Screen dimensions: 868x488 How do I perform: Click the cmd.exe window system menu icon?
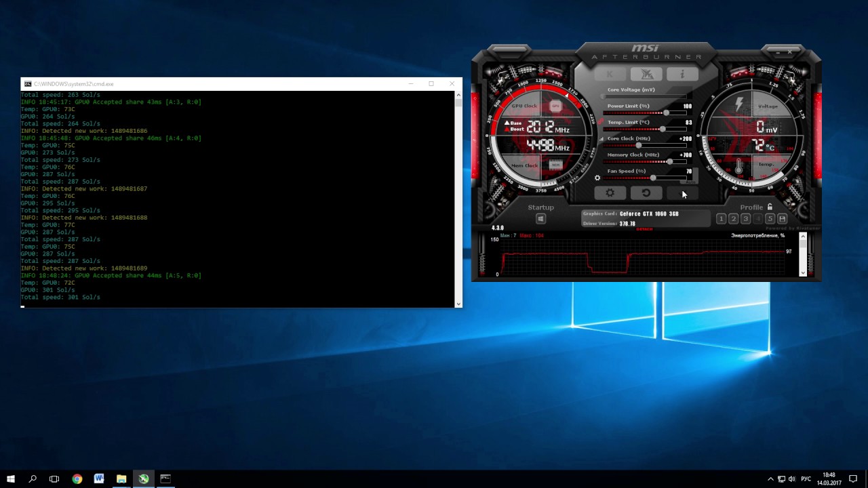(28, 84)
